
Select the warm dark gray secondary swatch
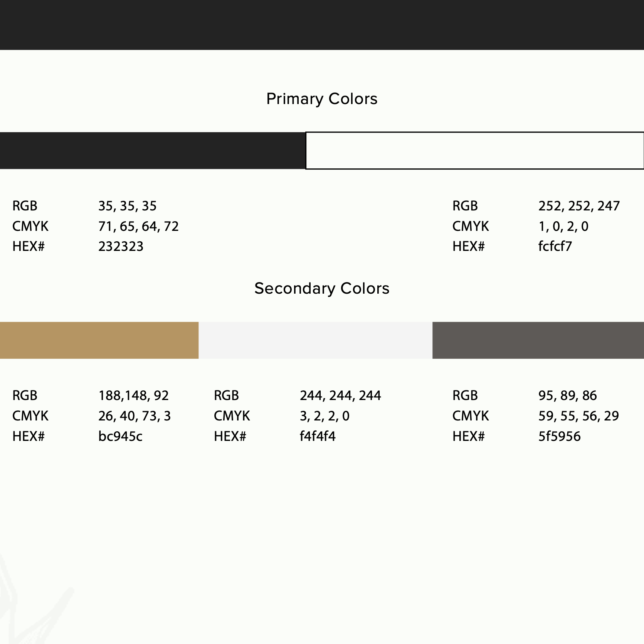(538, 340)
